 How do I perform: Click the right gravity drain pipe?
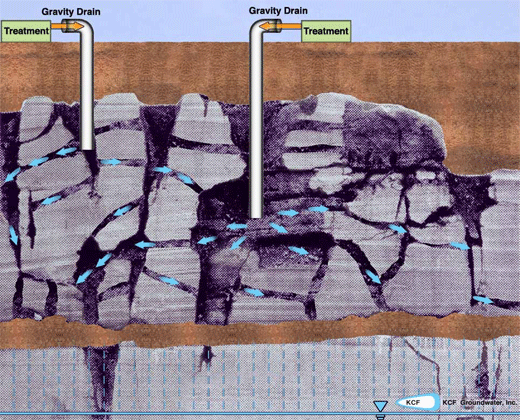tap(256, 120)
